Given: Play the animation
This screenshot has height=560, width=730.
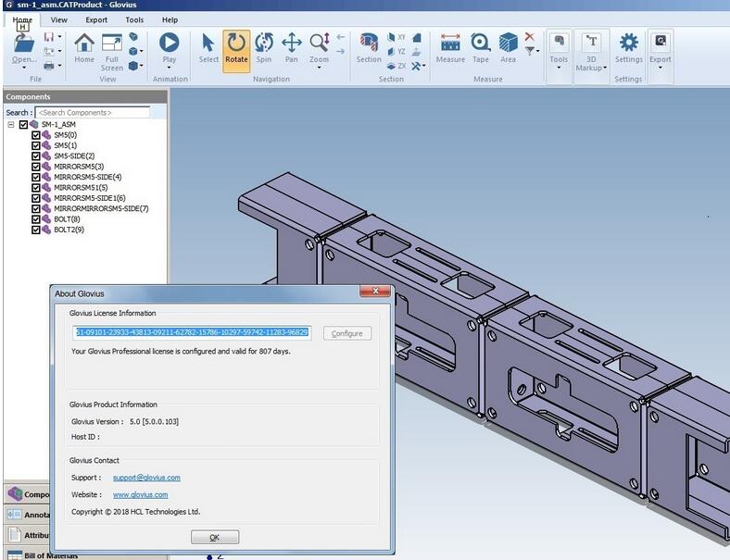Looking at the screenshot, I should point(169,43).
